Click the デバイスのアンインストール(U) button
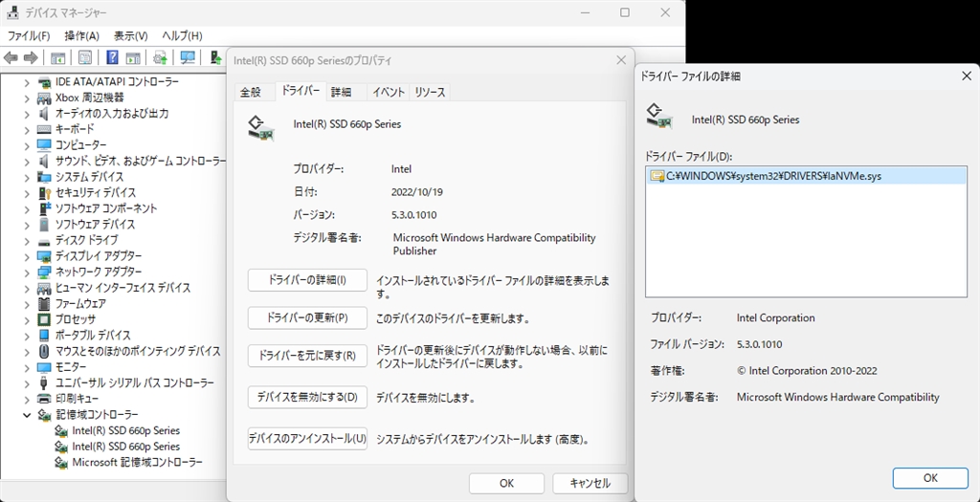The width and height of the screenshot is (980, 502). pyautogui.click(x=307, y=438)
